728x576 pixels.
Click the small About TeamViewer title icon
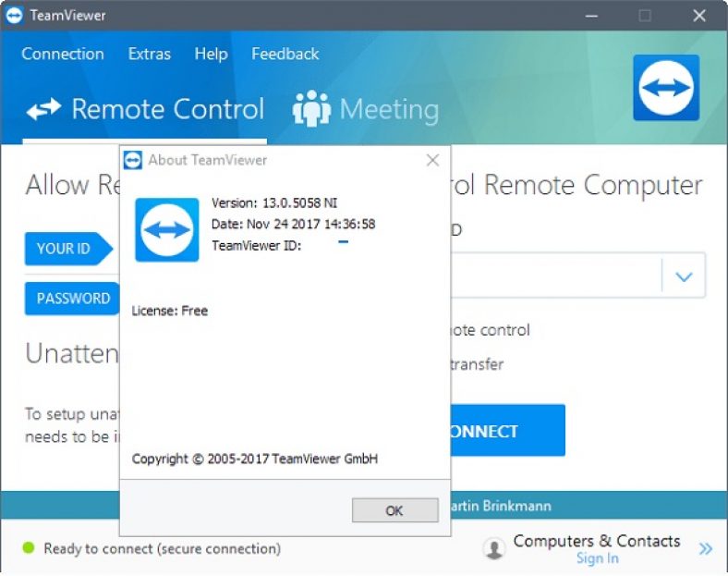(133, 160)
